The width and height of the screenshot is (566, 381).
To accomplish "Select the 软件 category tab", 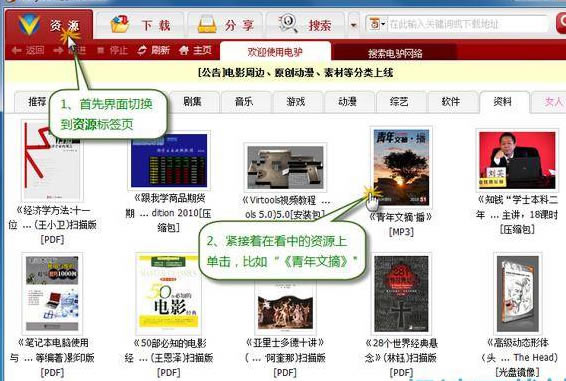I will tap(451, 102).
